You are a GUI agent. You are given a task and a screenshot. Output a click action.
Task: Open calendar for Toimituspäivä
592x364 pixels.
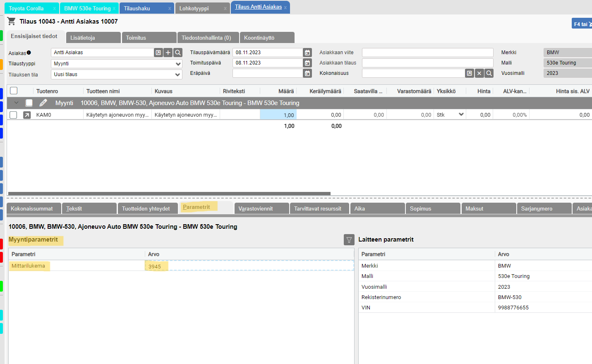coord(307,63)
